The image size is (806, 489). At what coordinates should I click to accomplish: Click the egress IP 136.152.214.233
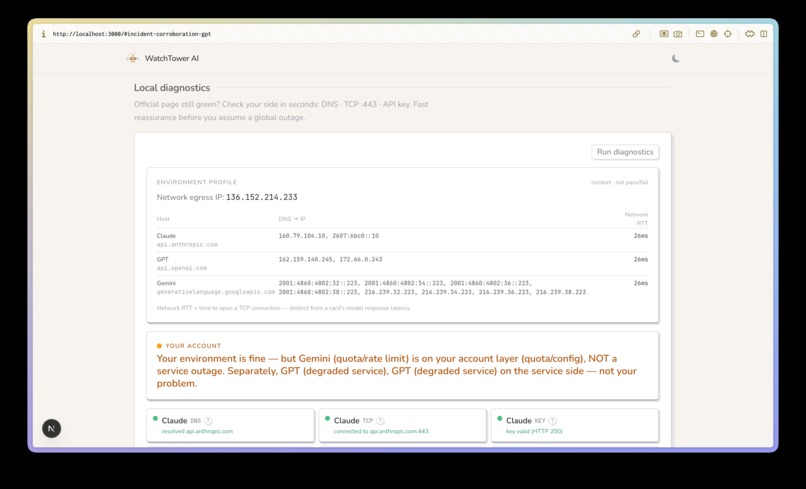point(262,197)
